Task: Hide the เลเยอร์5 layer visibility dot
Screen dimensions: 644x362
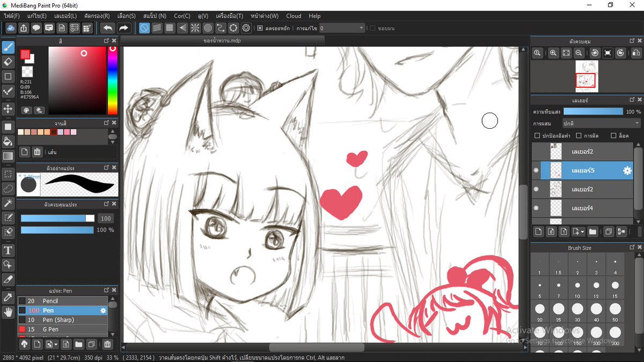Action: (x=536, y=171)
